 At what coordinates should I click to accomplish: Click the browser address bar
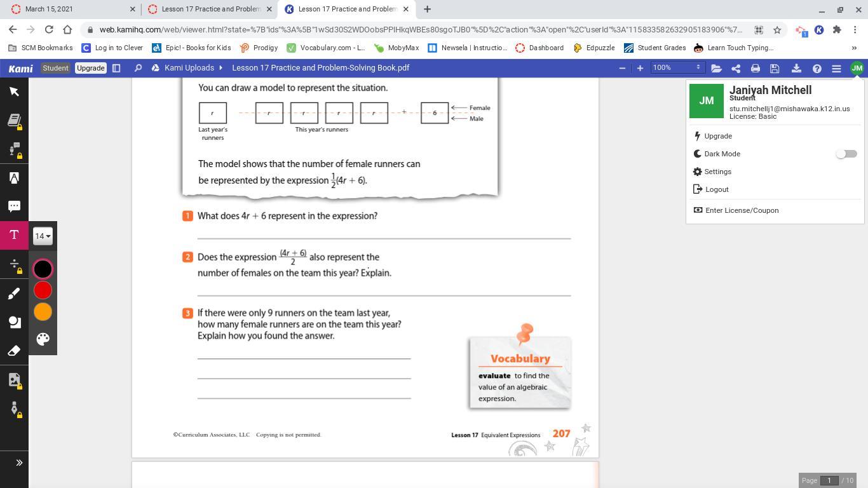coord(421,30)
